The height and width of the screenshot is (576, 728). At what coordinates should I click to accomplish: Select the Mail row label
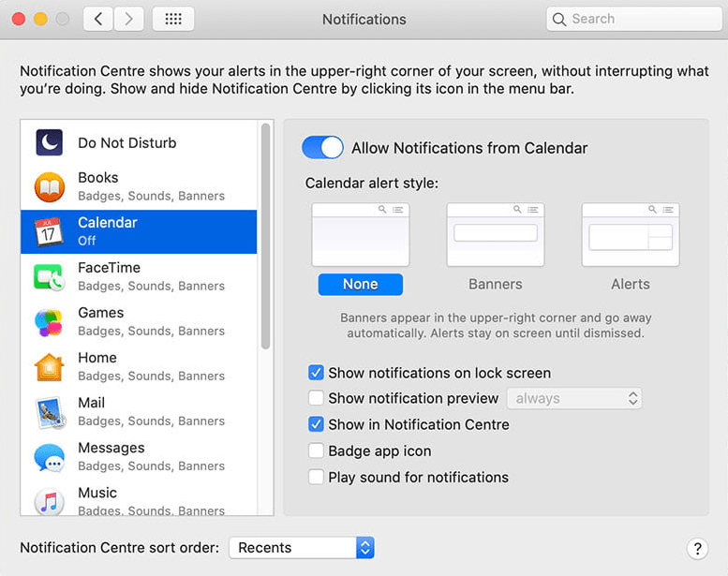92,403
